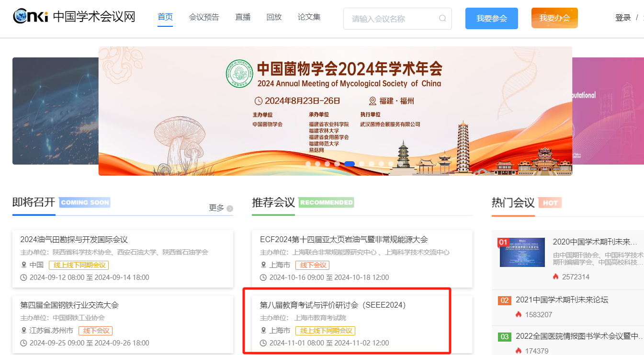Click the organizer text 中国钢铁工业协会

tap(79, 318)
